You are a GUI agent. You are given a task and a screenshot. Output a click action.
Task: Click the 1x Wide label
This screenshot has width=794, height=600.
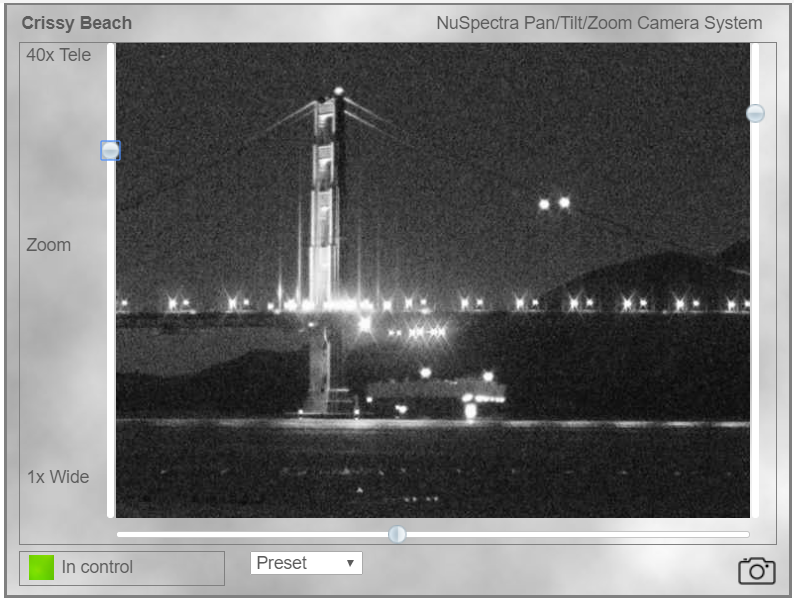click(58, 477)
